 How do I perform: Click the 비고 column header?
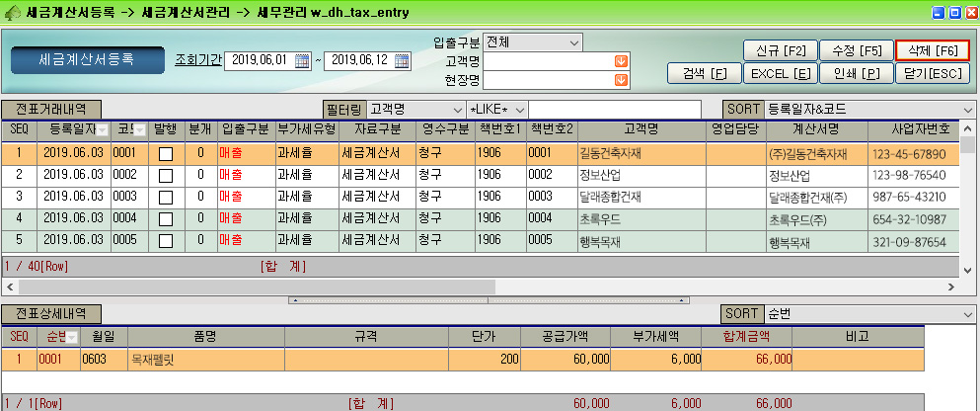tap(858, 337)
